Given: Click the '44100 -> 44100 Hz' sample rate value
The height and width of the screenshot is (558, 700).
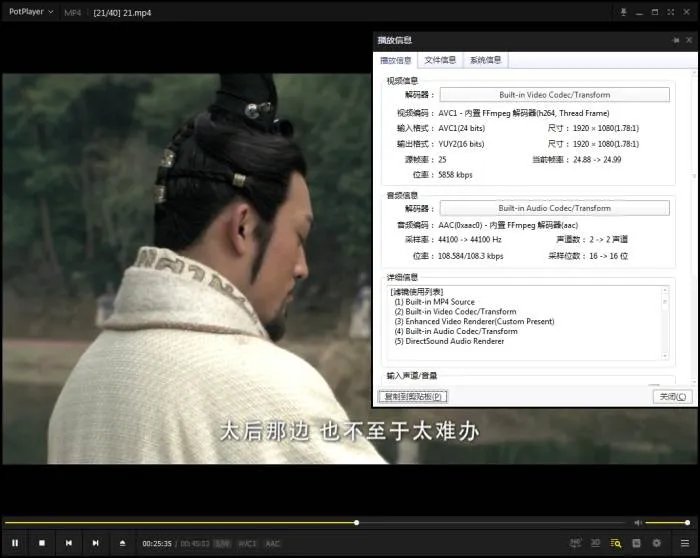Looking at the screenshot, I should point(470,239).
